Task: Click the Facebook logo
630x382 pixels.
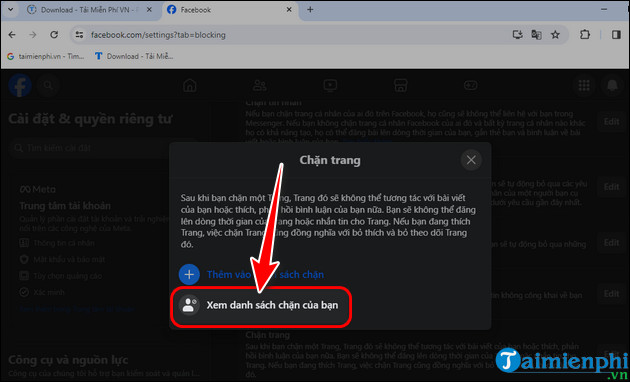Action: click(x=20, y=85)
